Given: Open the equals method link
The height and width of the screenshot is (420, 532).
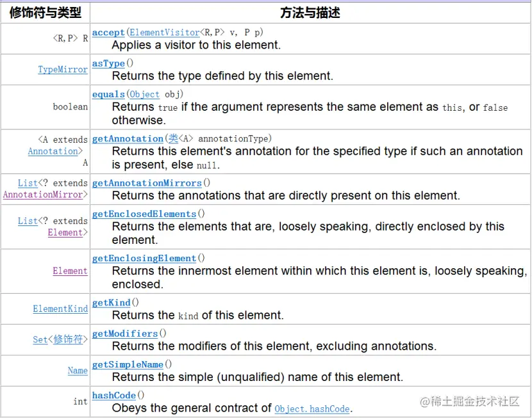Looking at the screenshot, I should 108,94.
